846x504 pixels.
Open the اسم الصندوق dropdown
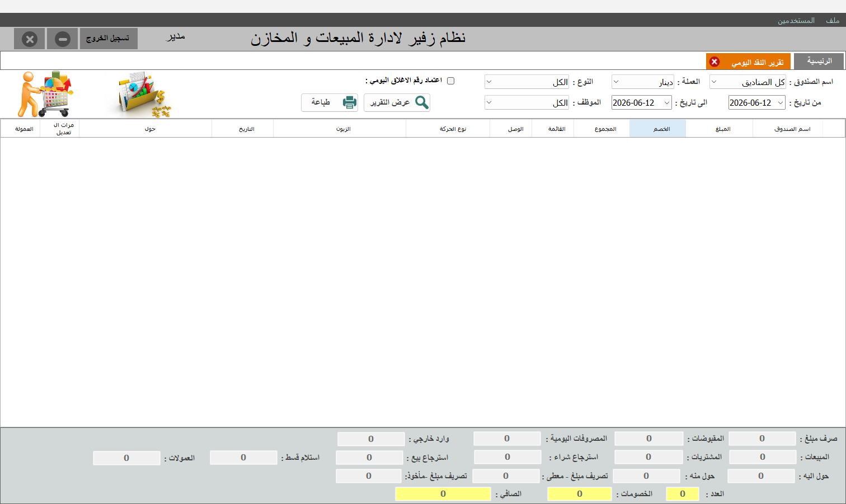[714, 82]
